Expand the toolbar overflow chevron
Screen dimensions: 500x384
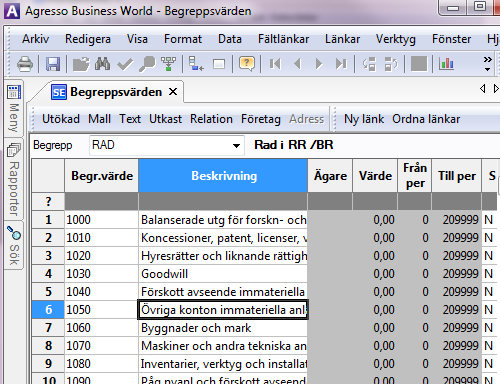coord(488,63)
